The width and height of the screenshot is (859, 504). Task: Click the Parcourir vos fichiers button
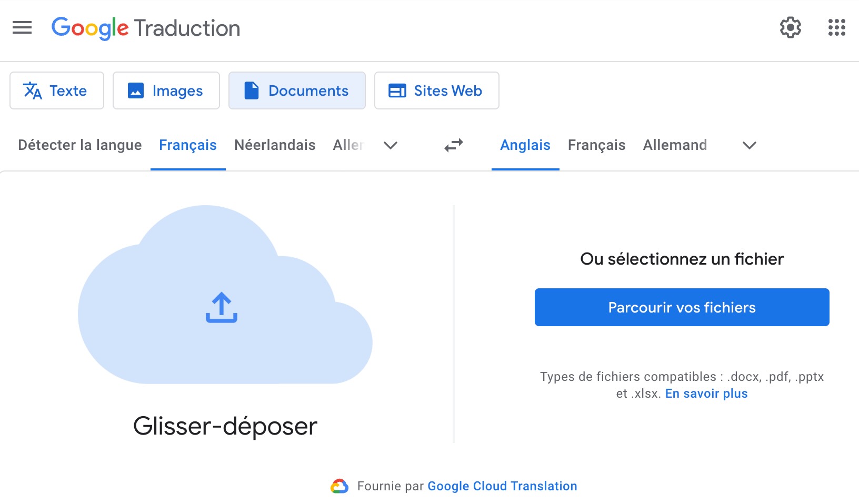(x=682, y=307)
